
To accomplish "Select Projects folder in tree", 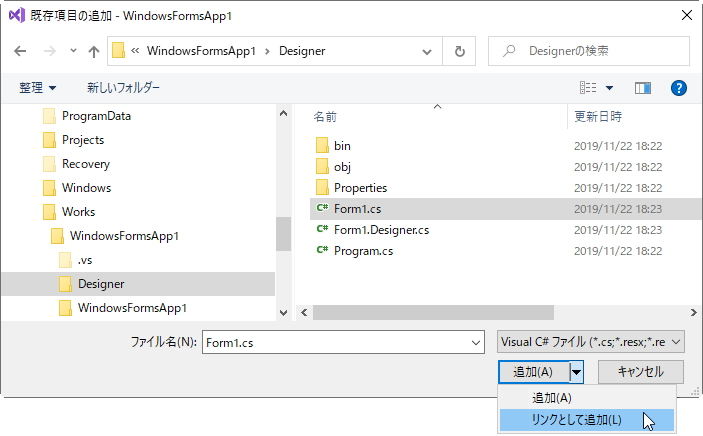I will click(x=74, y=140).
